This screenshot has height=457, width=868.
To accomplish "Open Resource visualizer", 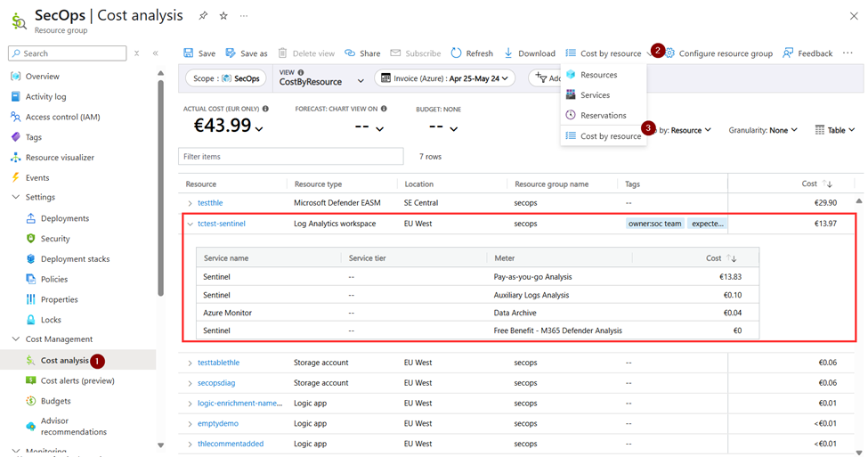I will tap(60, 158).
